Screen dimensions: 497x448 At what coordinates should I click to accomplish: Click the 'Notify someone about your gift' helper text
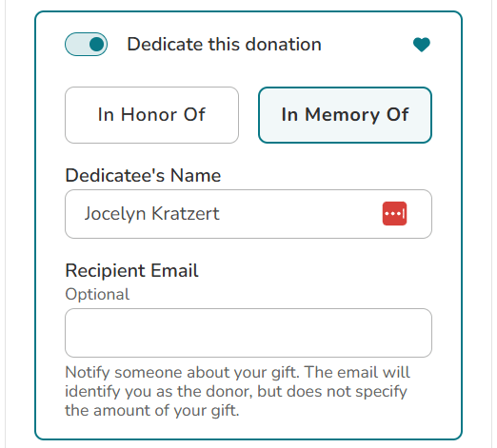(x=182, y=372)
